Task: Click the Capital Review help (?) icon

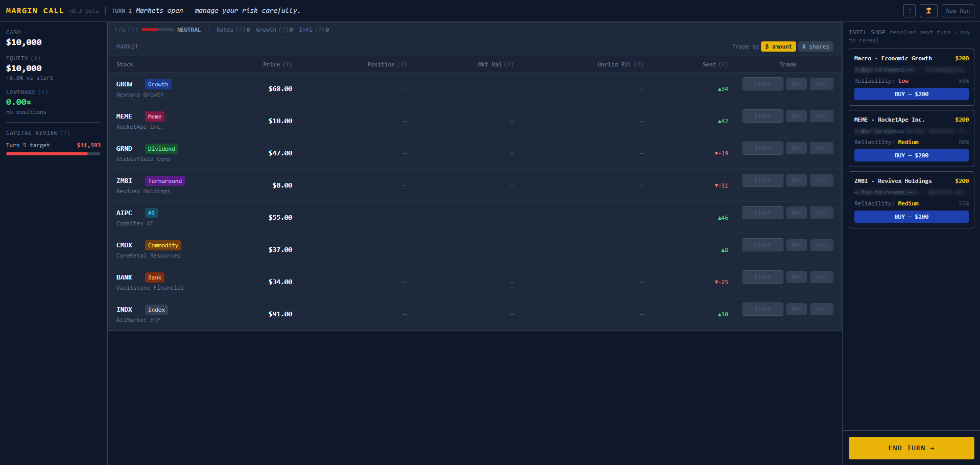Action: pyautogui.click(x=65, y=133)
